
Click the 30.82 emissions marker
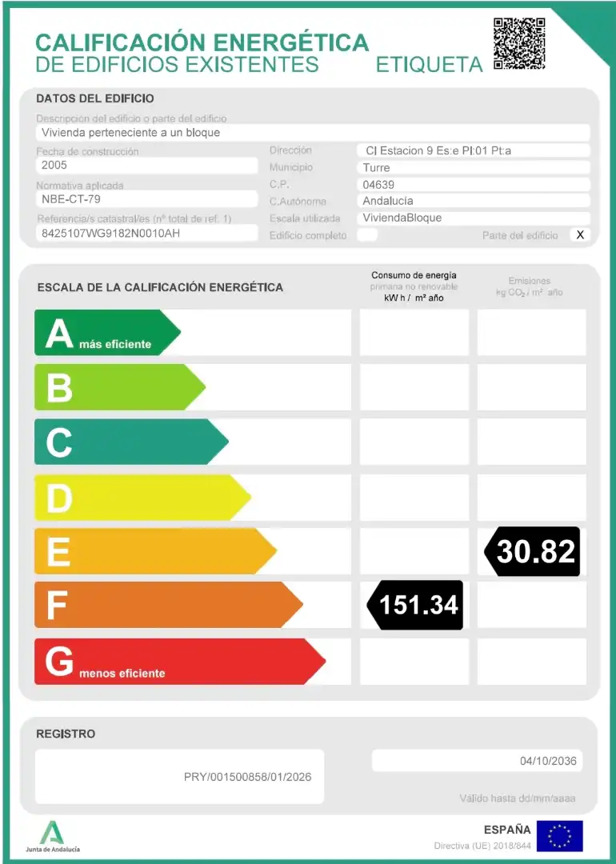tap(532, 551)
